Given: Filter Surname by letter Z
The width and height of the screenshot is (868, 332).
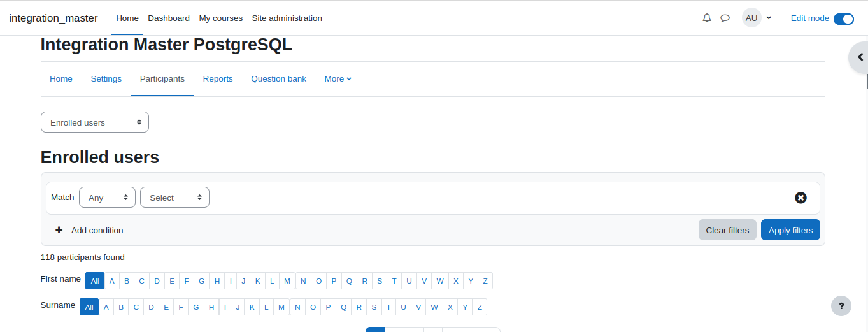Looking at the screenshot, I should click(x=480, y=307).
